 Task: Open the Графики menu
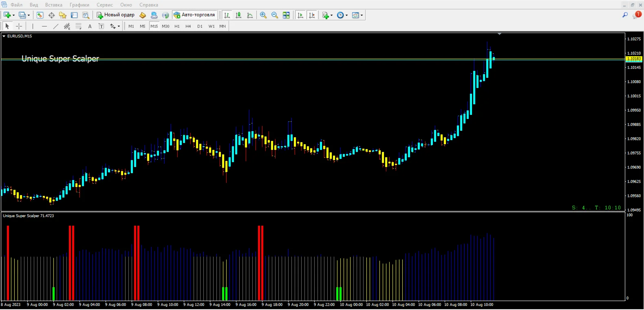click(x=79, y=5)
